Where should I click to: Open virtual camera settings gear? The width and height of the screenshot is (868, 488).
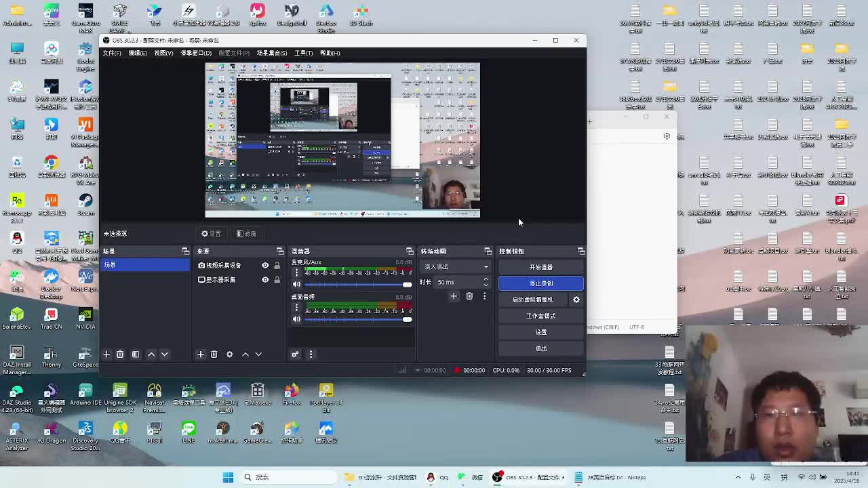(576, 300)
